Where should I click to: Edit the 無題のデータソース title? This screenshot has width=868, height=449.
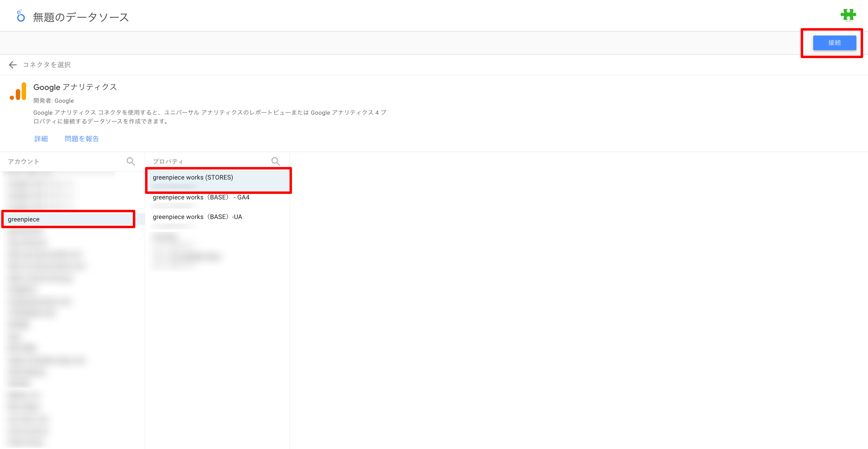coord(81,17)
